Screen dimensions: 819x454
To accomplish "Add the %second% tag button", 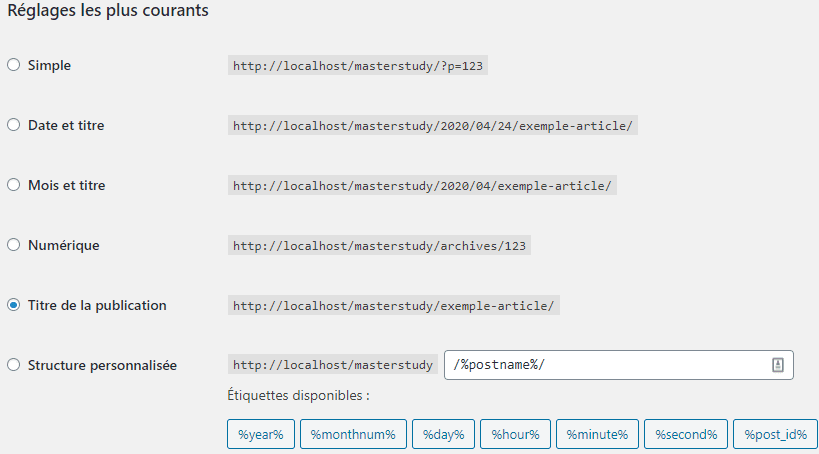I will pos(686,434).
